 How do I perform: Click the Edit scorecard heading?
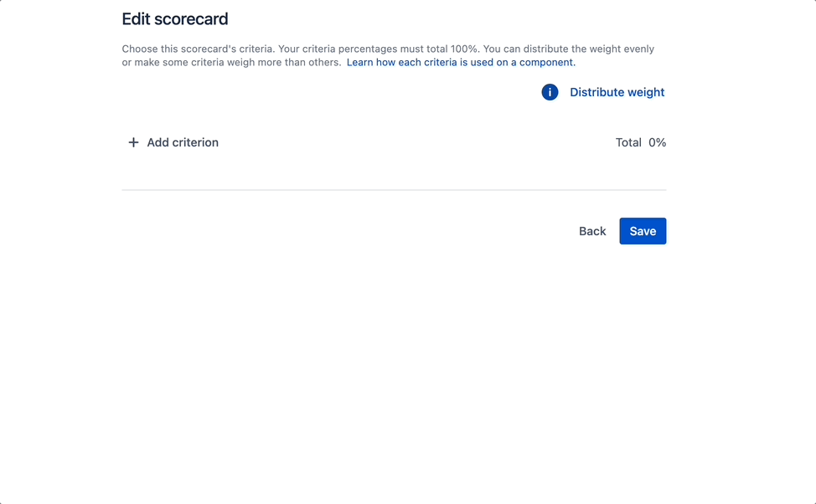pos(175,19)
